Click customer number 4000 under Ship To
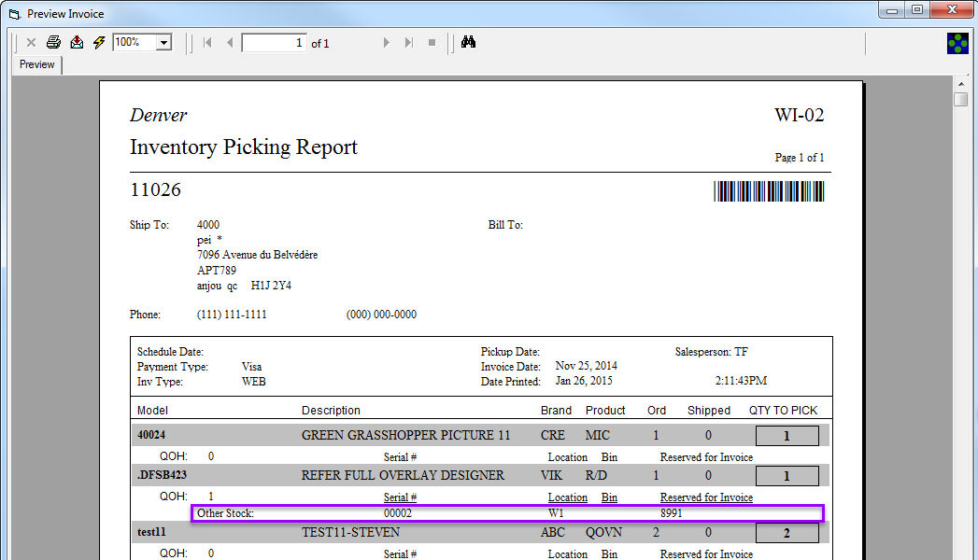 [207, 224]
